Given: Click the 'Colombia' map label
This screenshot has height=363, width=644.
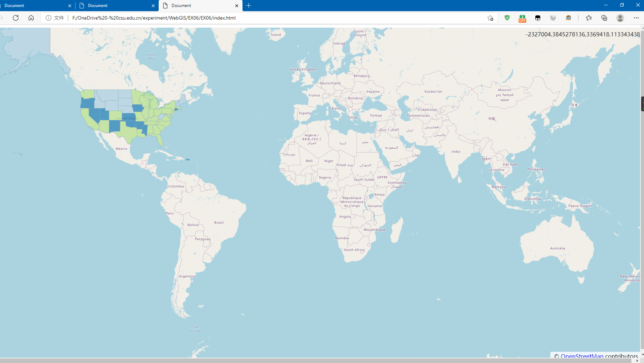Looking at the screenshot, I should point(176,186).
